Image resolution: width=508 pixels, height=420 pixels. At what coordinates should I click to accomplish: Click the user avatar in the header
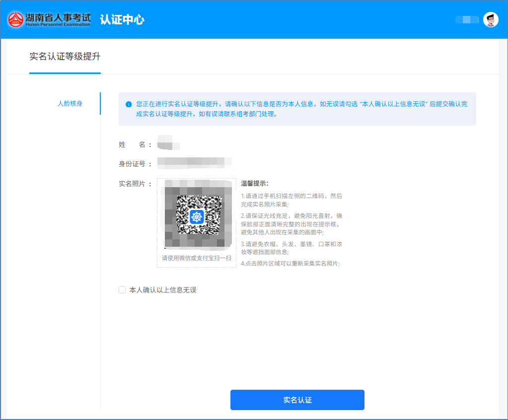click(x=491, y=19)
